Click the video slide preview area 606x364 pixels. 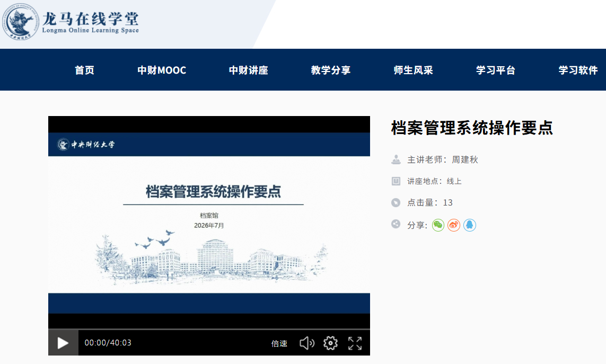coord(209,223)
